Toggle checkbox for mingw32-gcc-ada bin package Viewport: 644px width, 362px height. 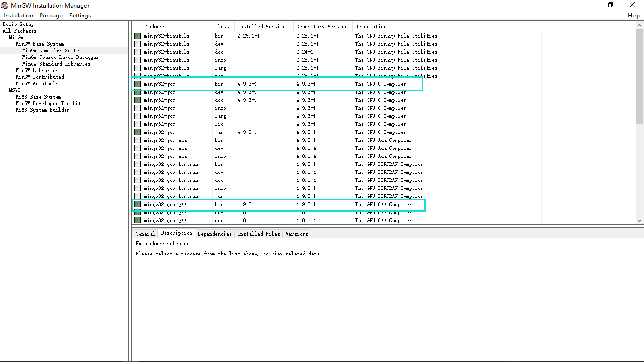pyautogui.click(x=138, y=140)
